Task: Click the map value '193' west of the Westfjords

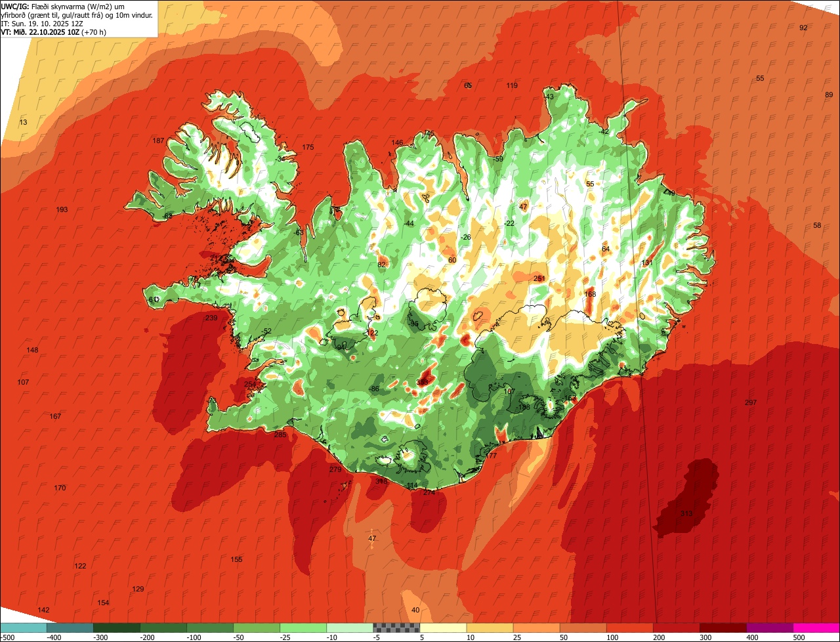Action: (x=62, y=209)
